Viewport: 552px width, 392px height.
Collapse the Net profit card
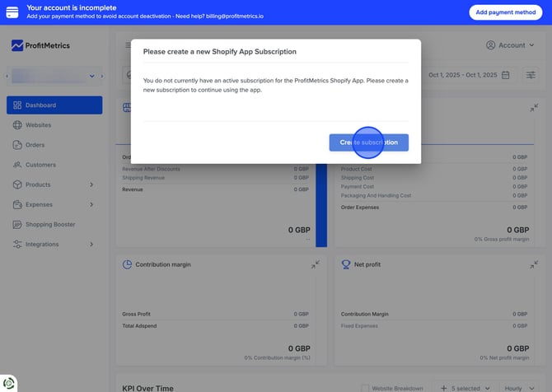click(x=534, y=264)
